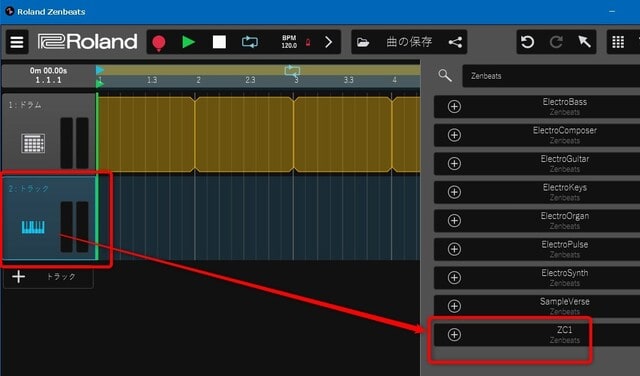The image size is (640, 376).
Task: Click the loop marker on the timeline ruler
Action: 292,71
